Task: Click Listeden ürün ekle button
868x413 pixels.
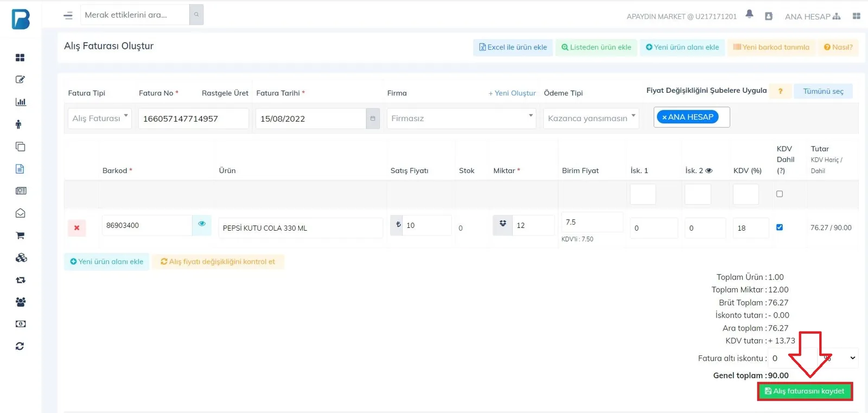Action: pyautogui.click(x=596, y=47)
